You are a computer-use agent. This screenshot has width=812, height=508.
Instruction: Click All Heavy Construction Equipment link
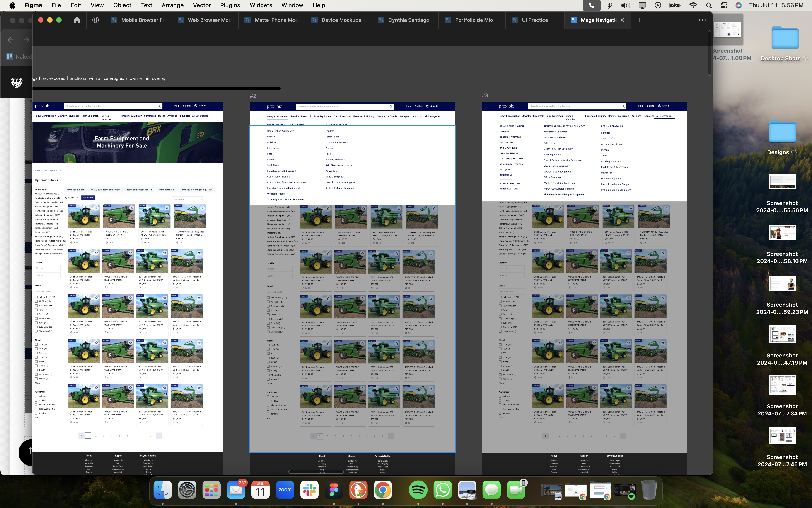coord(286,200)
